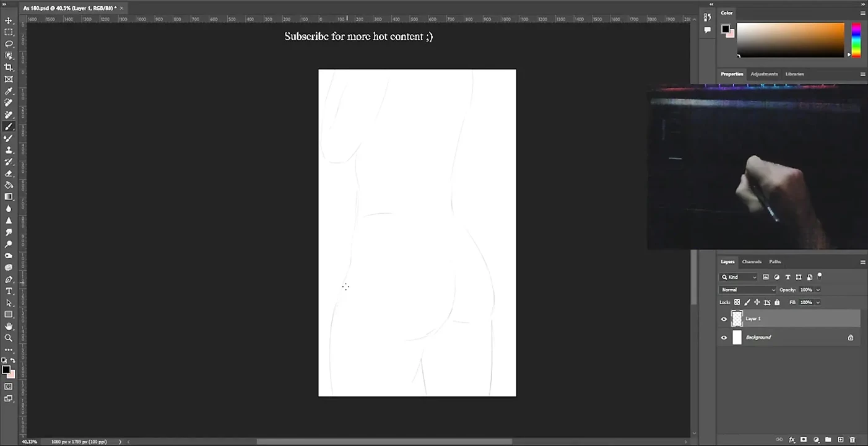
Task: Select the Move tool
Action: point(9,20)
